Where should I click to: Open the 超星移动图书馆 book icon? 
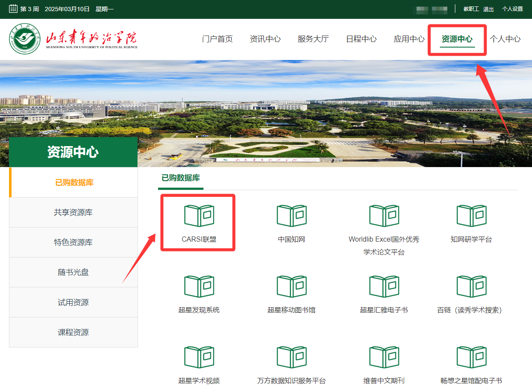[x=291, y=286]
